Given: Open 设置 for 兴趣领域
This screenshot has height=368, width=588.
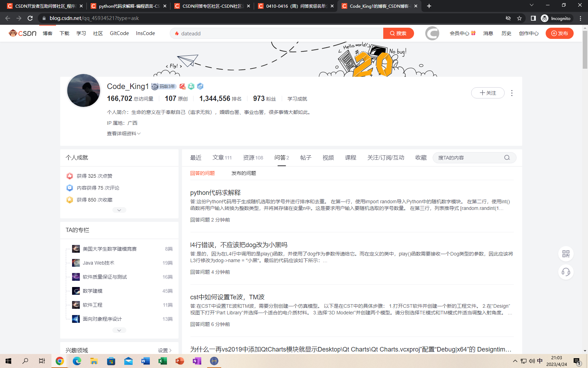Looking at the screenshot, I should [x=165, y=350].
